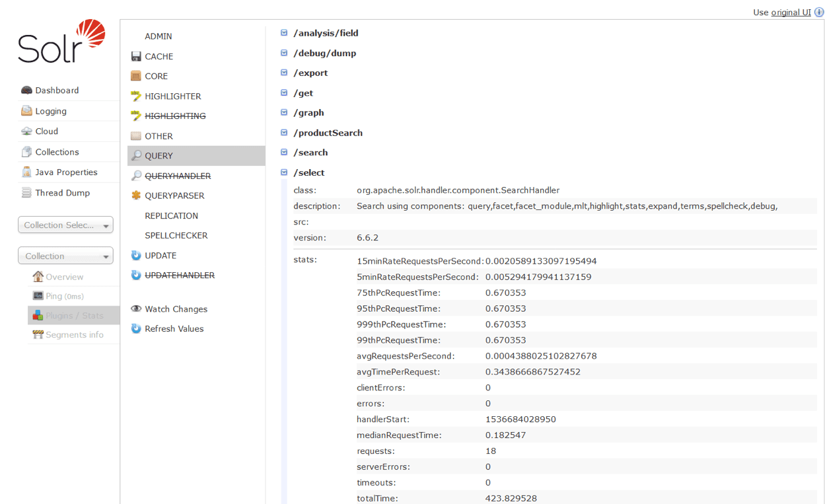The width and height of the screenshot is (825, 504).
Task: Click the Thread Dump icon
Action: [x=26, y=193]
